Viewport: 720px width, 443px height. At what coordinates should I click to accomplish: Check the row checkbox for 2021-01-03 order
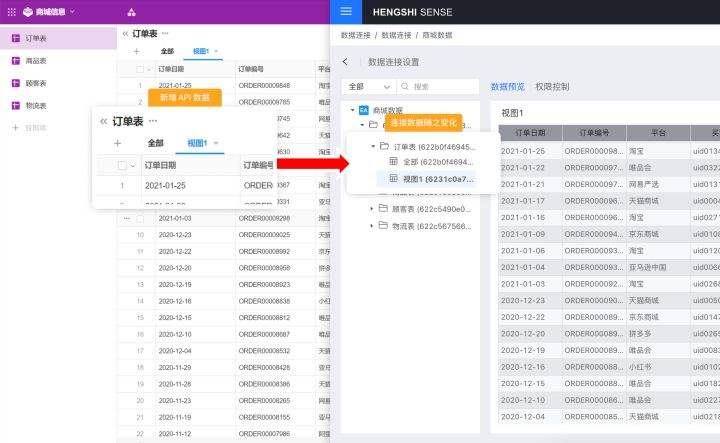point(139,218)
